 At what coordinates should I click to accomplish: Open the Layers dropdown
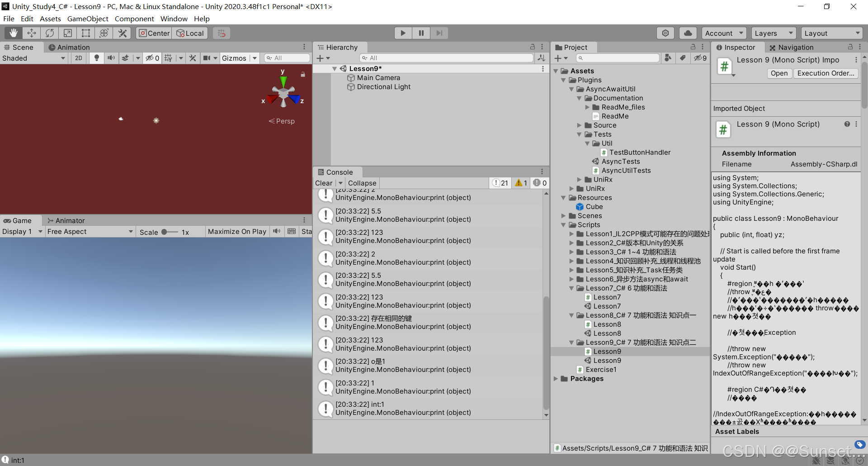point(774,33)
